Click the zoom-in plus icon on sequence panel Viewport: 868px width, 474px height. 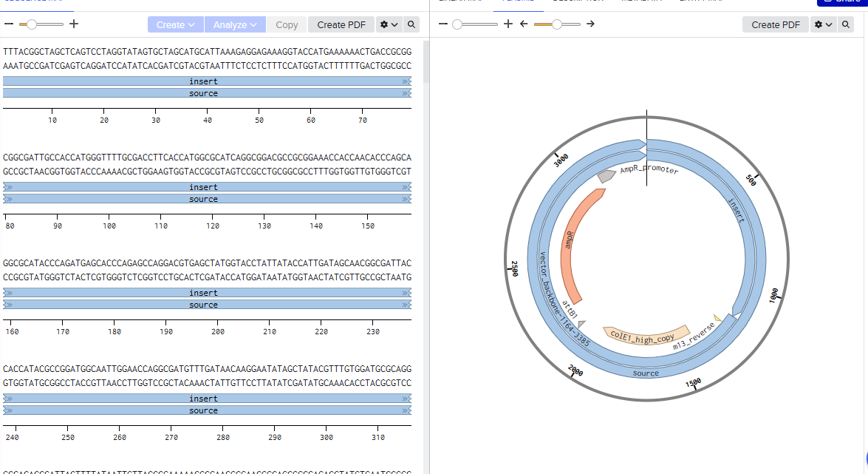pos(73,24)
